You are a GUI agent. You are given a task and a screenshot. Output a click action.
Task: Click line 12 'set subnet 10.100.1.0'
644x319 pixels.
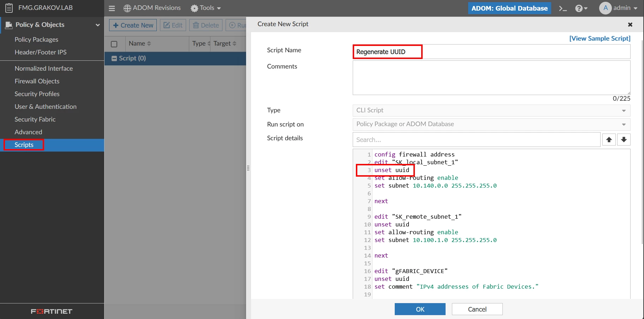436,240
